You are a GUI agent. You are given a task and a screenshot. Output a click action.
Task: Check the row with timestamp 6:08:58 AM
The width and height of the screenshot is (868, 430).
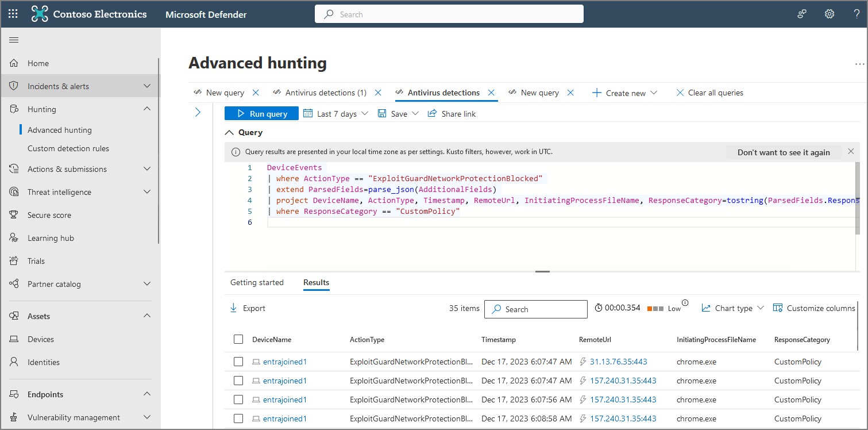point(238,419)
